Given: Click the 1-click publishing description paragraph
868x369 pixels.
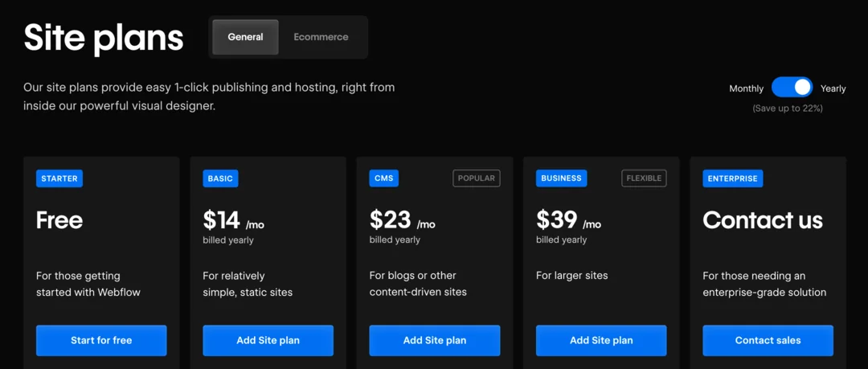Looking at the screenshot, I should click(x=209, y=97).
